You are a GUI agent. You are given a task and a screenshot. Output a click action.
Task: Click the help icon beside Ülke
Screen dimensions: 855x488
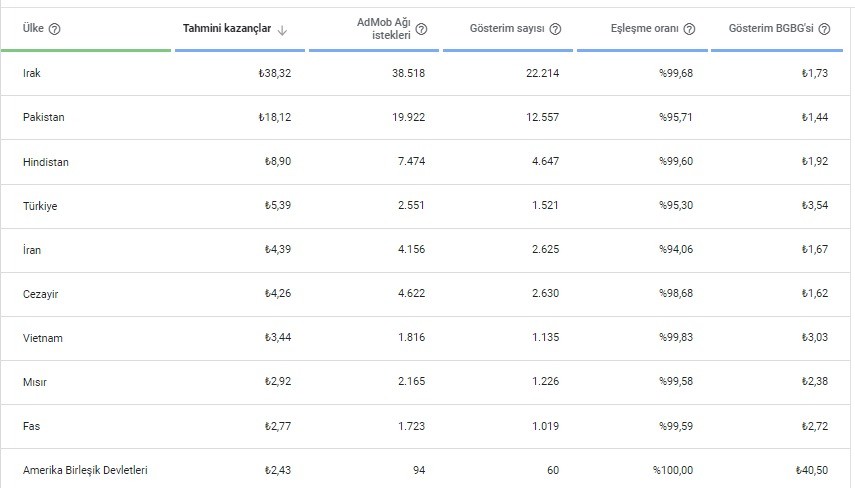click(55, 29)
